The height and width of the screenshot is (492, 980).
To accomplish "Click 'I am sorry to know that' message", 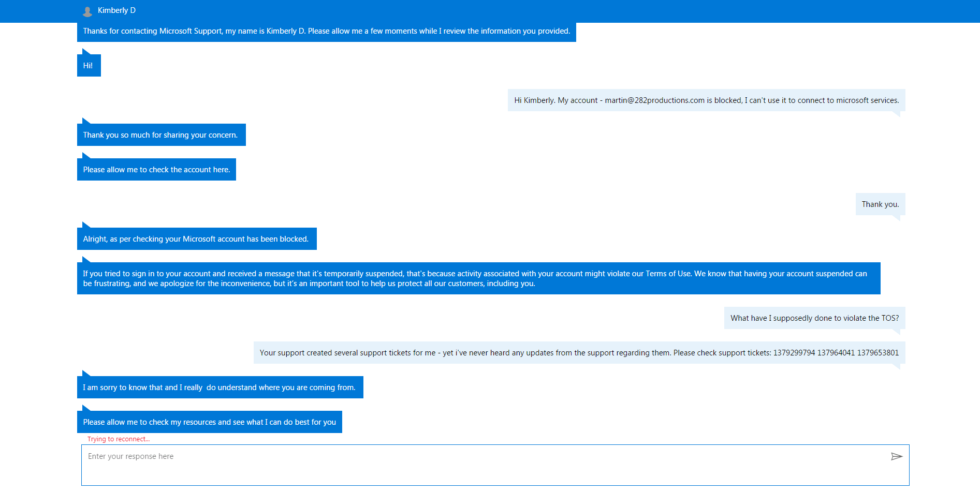I will point(220,387).
